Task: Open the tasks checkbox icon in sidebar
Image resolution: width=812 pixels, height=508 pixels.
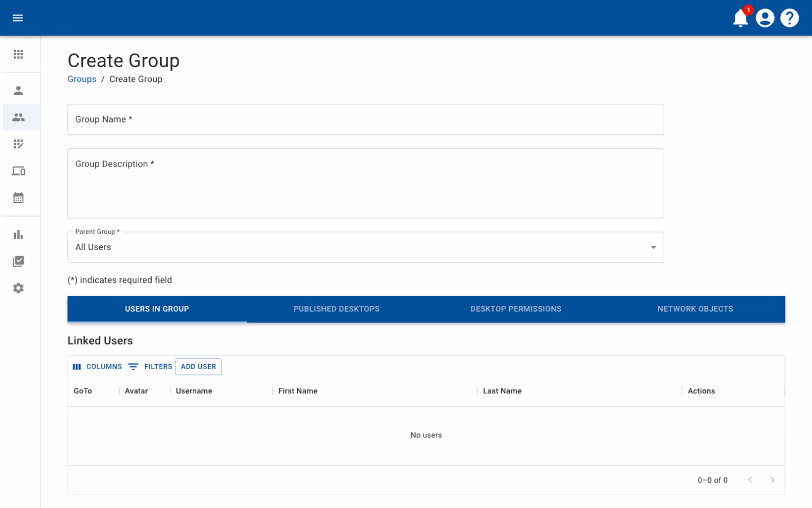Action: 18,261
